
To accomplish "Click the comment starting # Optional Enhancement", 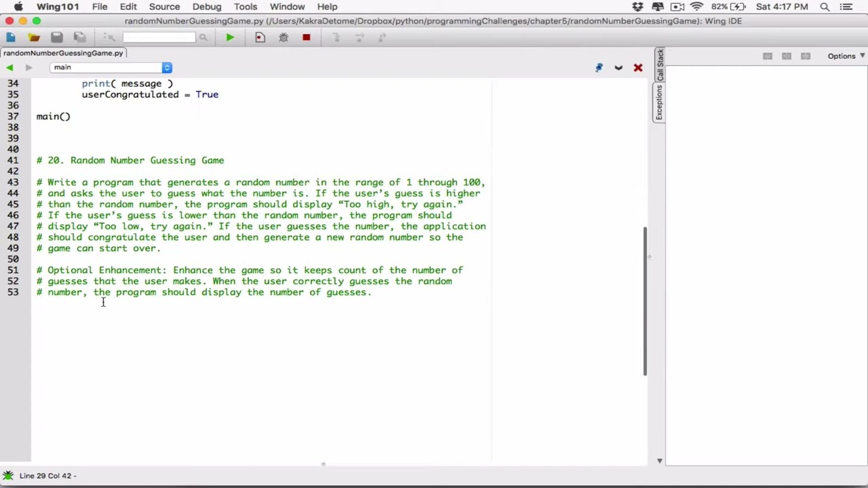I will point(250,270).
